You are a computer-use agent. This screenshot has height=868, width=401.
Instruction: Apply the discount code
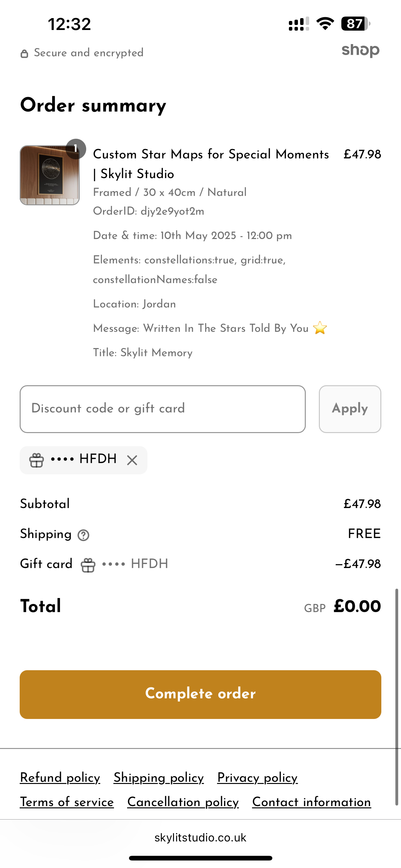pyautogui.click(x=350, y=409)
